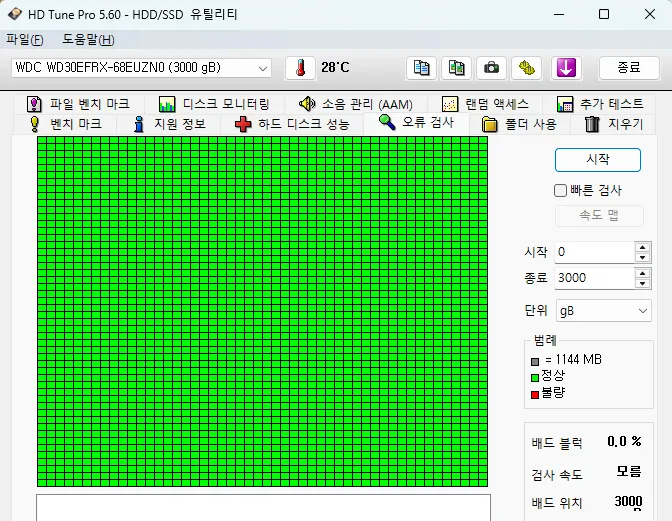Open the 추가 테스트 tab
This screenshot has width=672, height=521.
(600, 104)
